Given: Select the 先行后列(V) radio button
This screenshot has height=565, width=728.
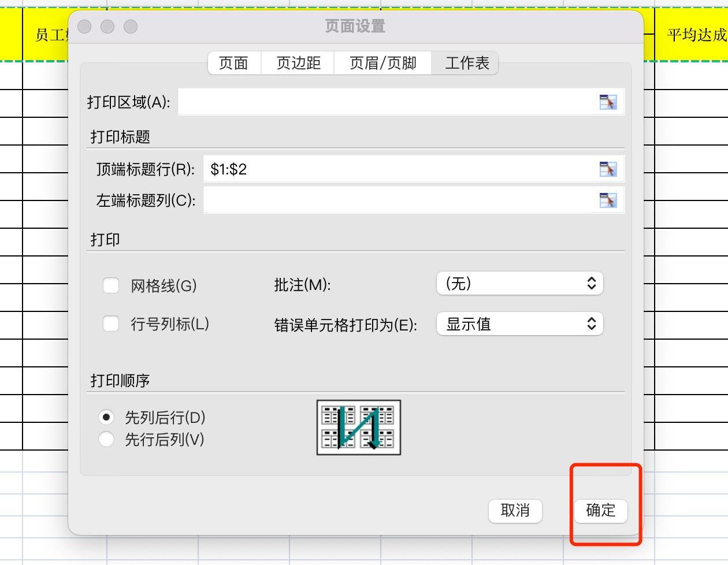Looking at the screenshot, I should (x=106, y=439).
